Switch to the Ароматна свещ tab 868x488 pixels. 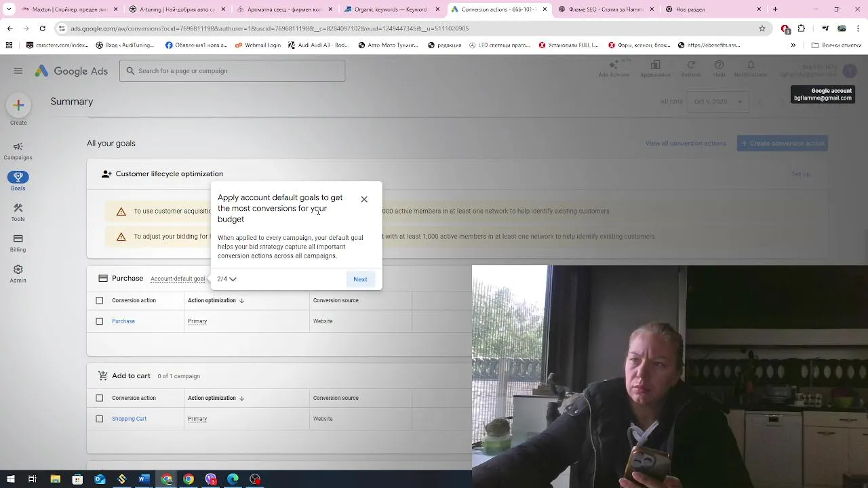coord(285,9)
